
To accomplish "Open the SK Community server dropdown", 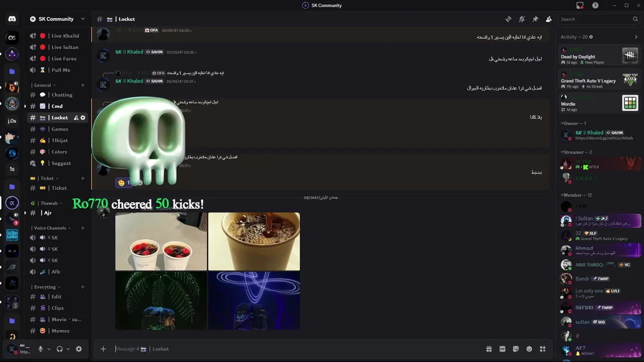I will (x=83, y=19).
